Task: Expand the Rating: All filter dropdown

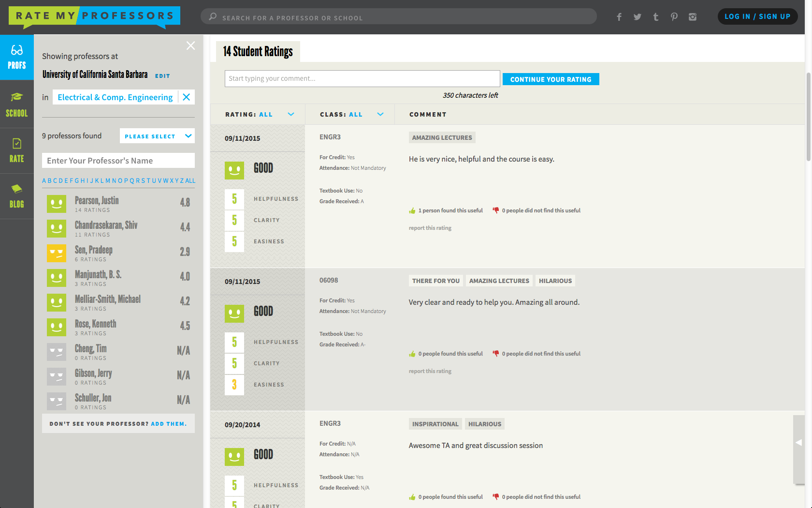Action: coord(291,114)
